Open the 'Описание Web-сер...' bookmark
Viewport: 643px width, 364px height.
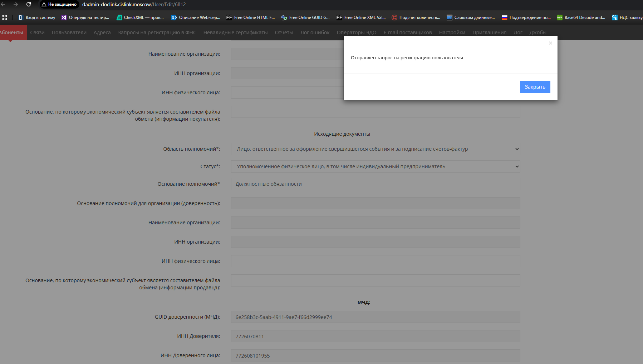[196, 18]
